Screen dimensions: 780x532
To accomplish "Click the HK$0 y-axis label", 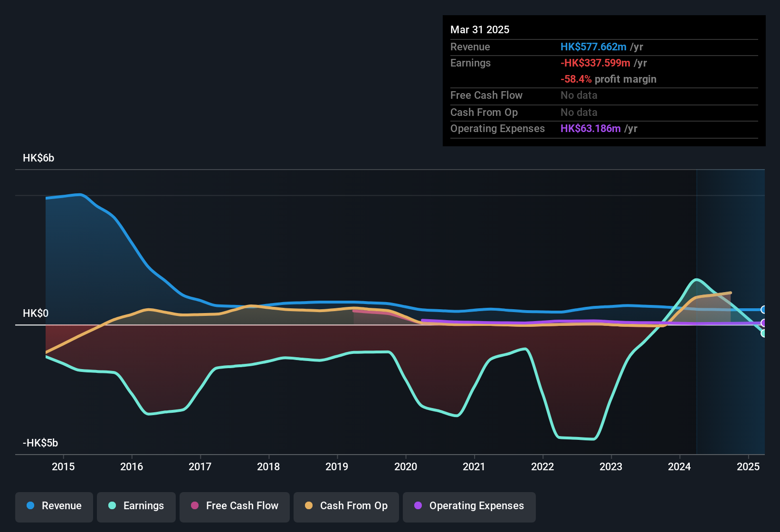I will coord(36,313).
